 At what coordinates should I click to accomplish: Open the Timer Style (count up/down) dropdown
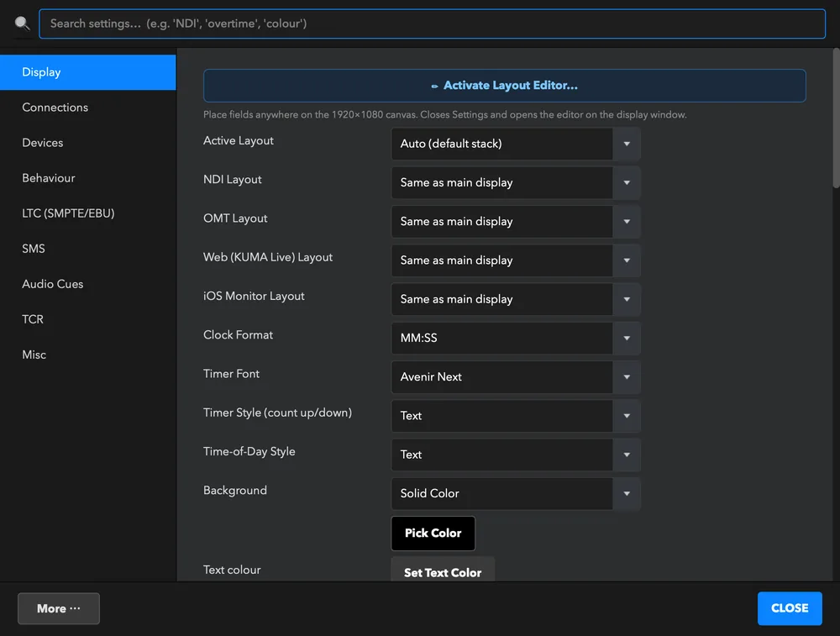pyautogui.click(x=516, y=416)
